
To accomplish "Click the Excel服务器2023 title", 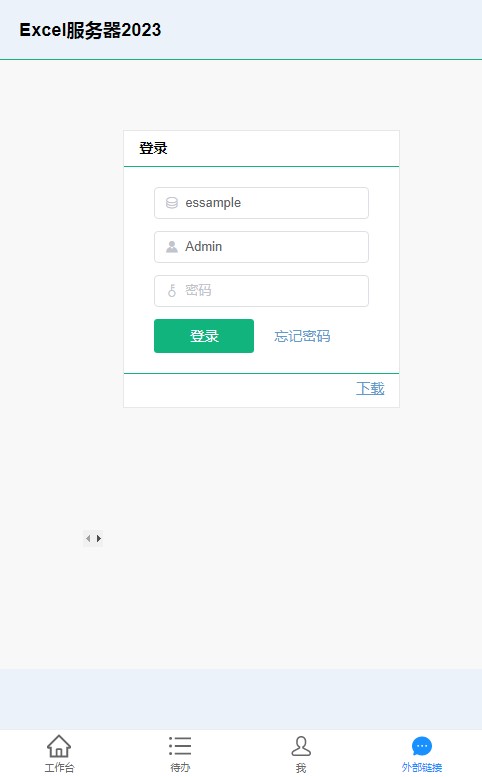I will (90, 30).
